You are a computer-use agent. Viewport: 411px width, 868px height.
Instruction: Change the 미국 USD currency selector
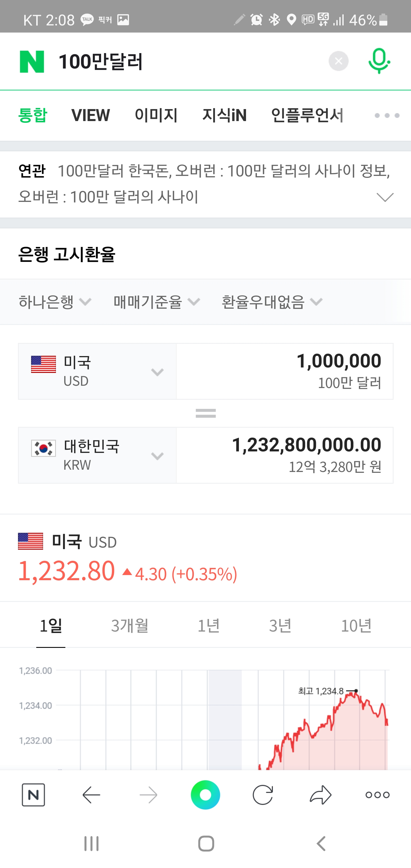[x=97, y=371]
